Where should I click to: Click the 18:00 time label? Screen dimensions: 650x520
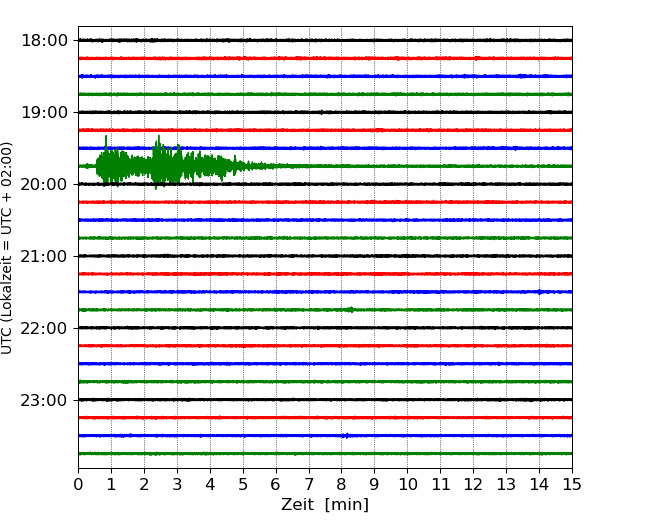[x=44, y=41]
